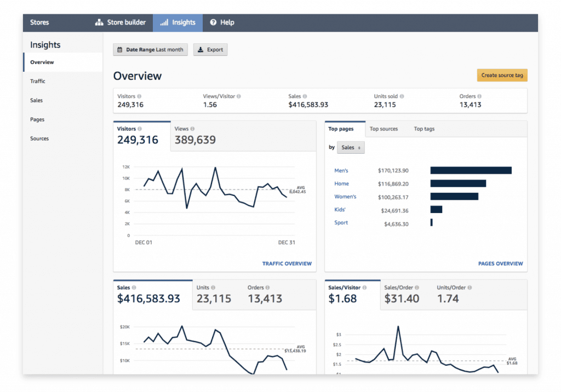
Task: Go to Sources in the sidebar
Action: (39, 139)
